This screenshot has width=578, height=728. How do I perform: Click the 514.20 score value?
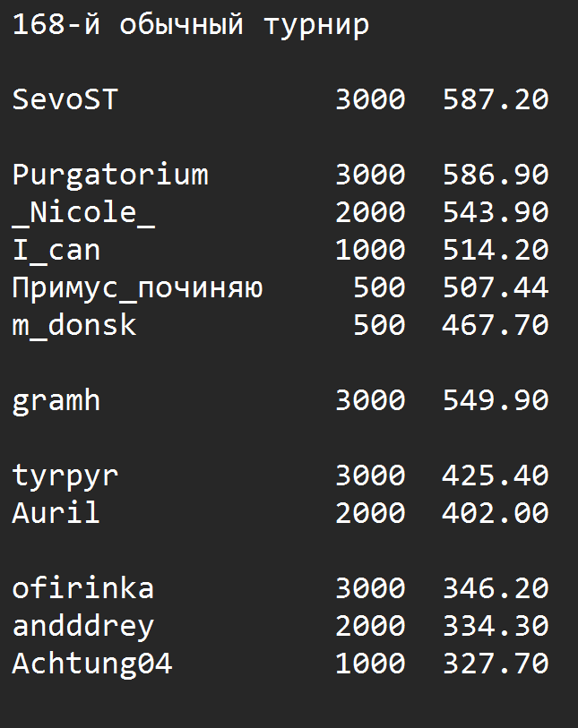pyautogui.click(x=496, y=250)
